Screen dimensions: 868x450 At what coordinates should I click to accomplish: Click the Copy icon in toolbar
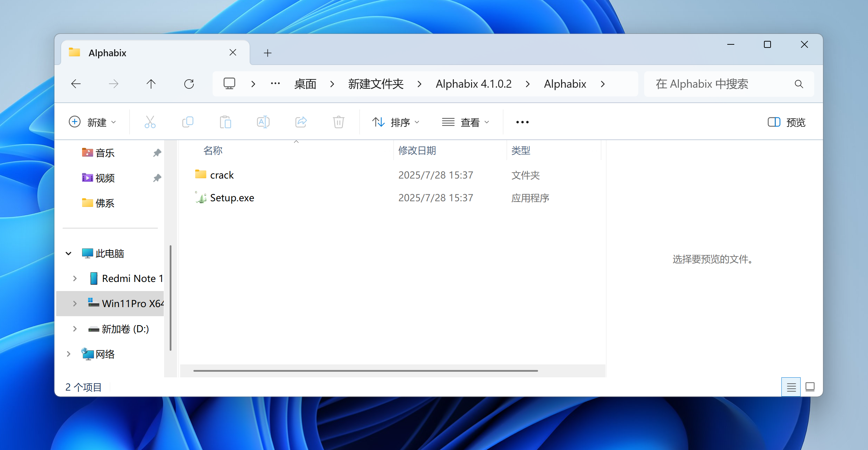(x=188, y=122)
